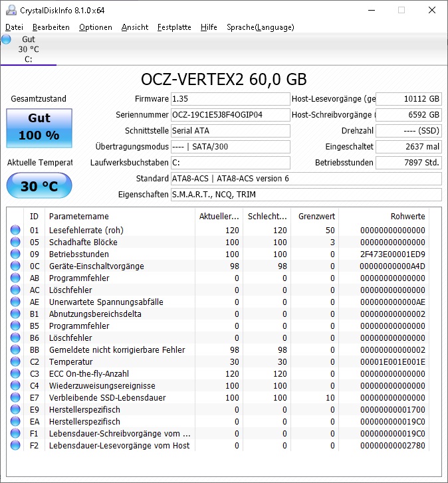
Task: Click raw value 2F473E00001ED9
Action: [x=393, y=254]
